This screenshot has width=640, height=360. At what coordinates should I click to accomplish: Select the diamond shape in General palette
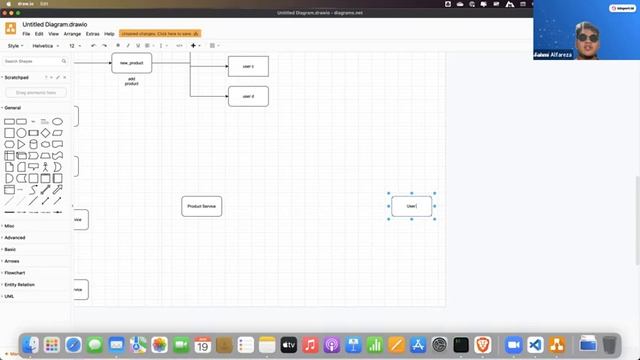[x=45, y=133]
